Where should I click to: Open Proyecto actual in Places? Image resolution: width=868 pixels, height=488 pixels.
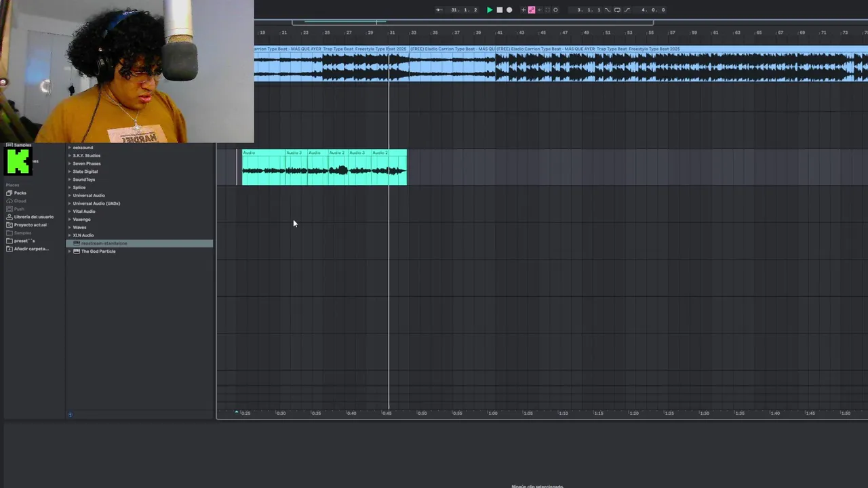pyautogui.click(x=30, y=225)
